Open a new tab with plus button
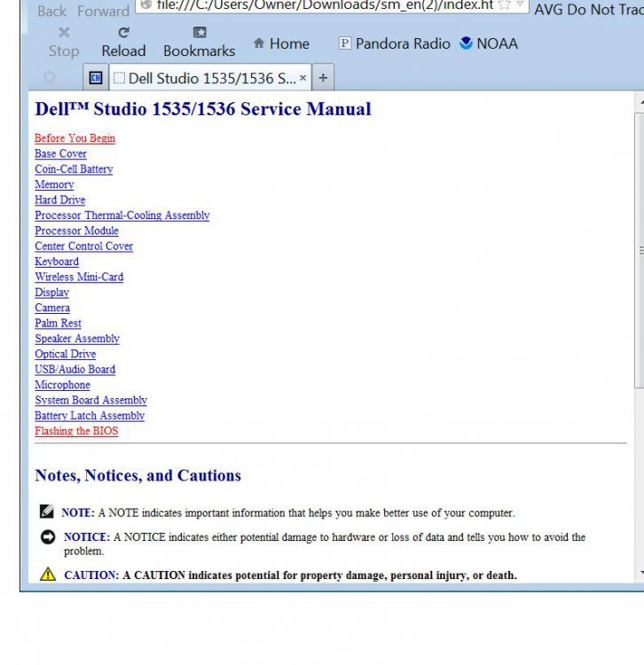Image resolution: width=644 pixels, height=665 pixels. click(x=323, y=78)
